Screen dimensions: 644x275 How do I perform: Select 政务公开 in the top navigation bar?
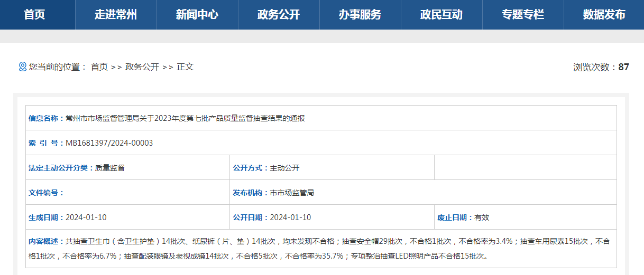point(279,15)
